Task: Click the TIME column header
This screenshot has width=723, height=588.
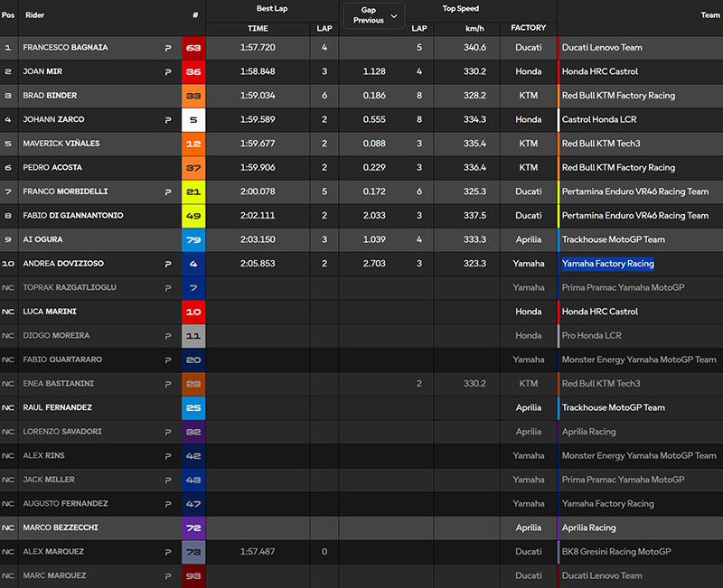Action: pos(258,28)
